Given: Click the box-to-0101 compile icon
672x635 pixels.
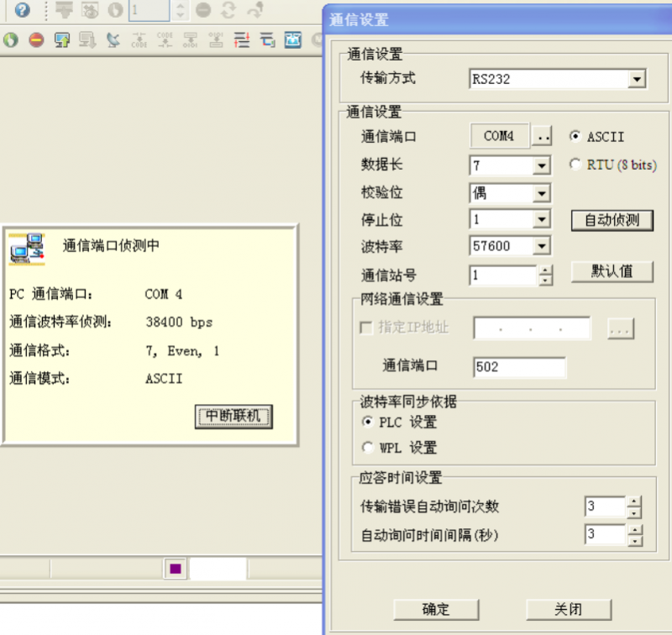Looking at the screenshot, I should pyautogui.click(x=191, y=39).
